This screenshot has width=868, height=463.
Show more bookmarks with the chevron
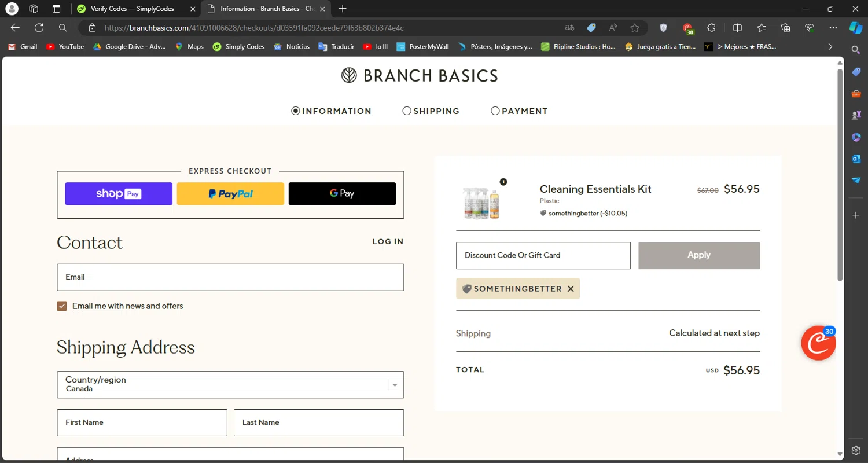coord(830,47)
